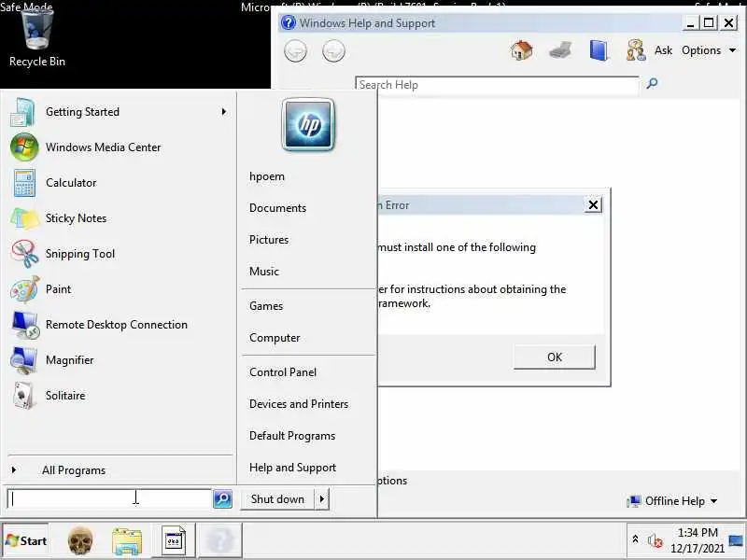Open the Options dropdown in Help
Screen dimensions: 747x560
(x=709, y=50)
